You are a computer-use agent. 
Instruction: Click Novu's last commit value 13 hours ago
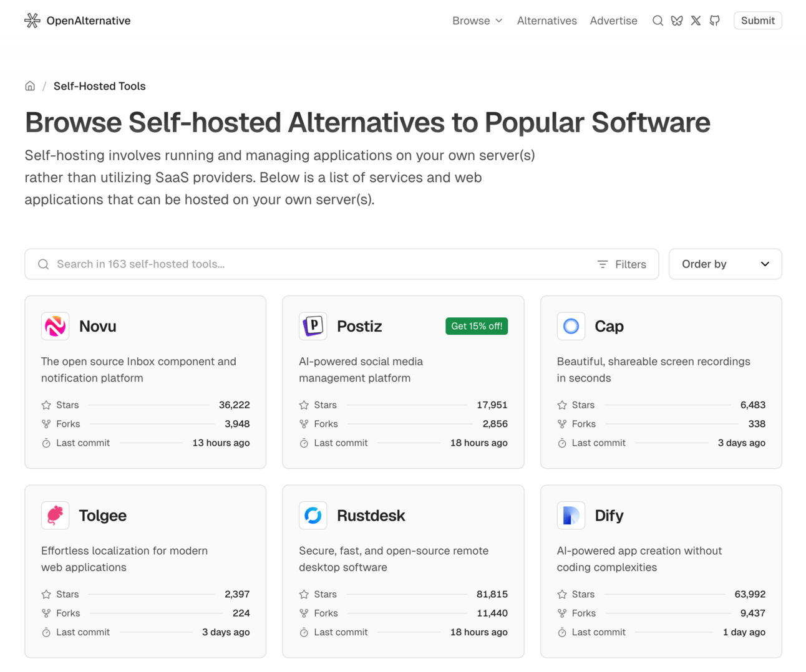(221, 443)
